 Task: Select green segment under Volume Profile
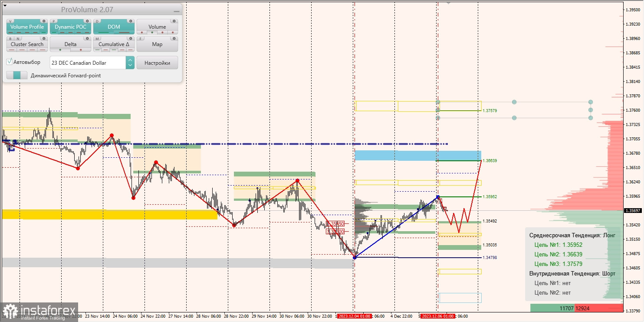[x=43, y=33]
